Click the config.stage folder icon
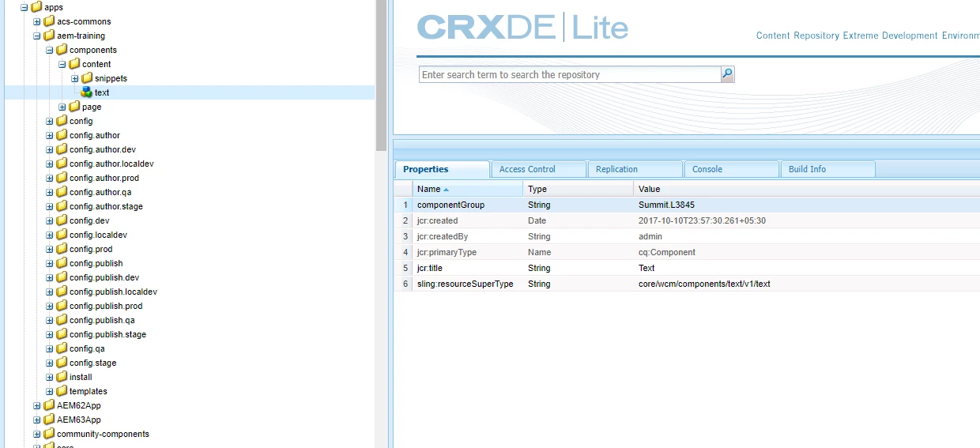The height and width of the screenshot is (448, 980). 62,363
